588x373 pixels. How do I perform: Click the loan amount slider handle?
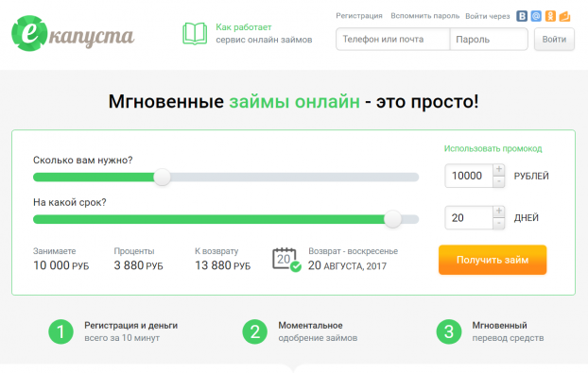162,178
